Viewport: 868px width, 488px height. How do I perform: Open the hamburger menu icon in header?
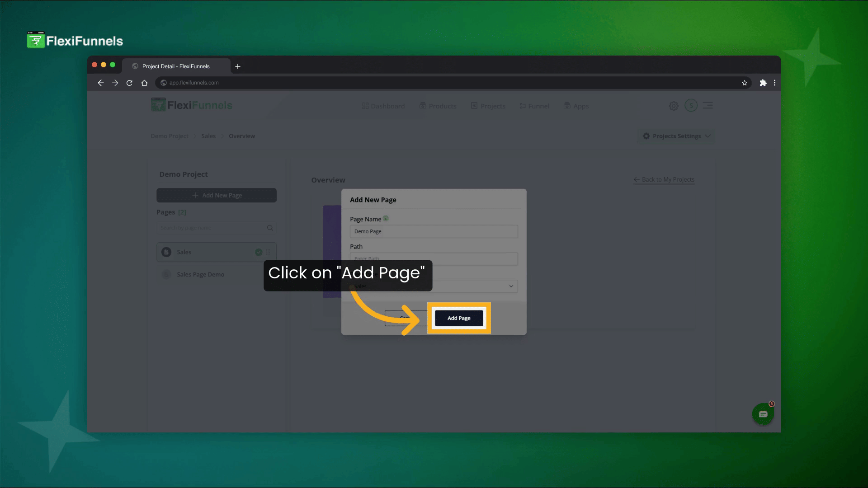(708, 105)
